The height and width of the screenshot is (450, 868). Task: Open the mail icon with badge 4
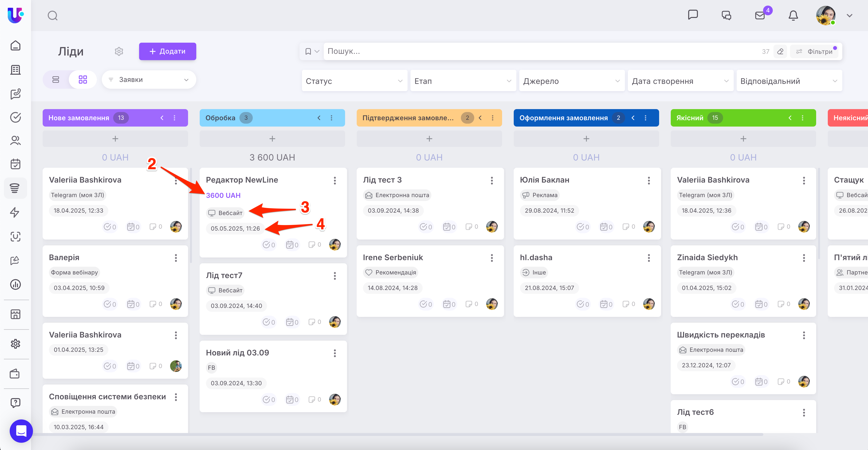point(760,16)
